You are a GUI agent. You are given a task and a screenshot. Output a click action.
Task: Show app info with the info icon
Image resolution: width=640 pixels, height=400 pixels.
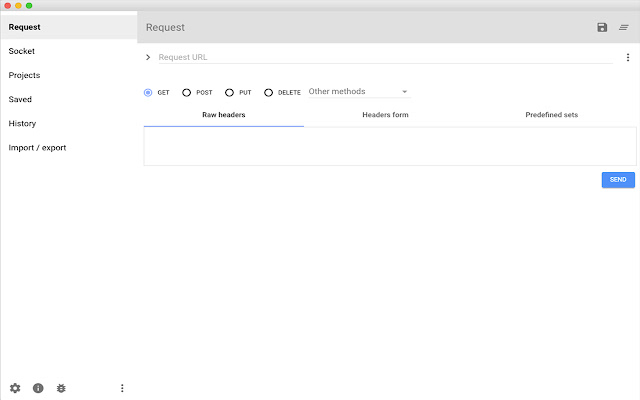click(x=38, y=388)
